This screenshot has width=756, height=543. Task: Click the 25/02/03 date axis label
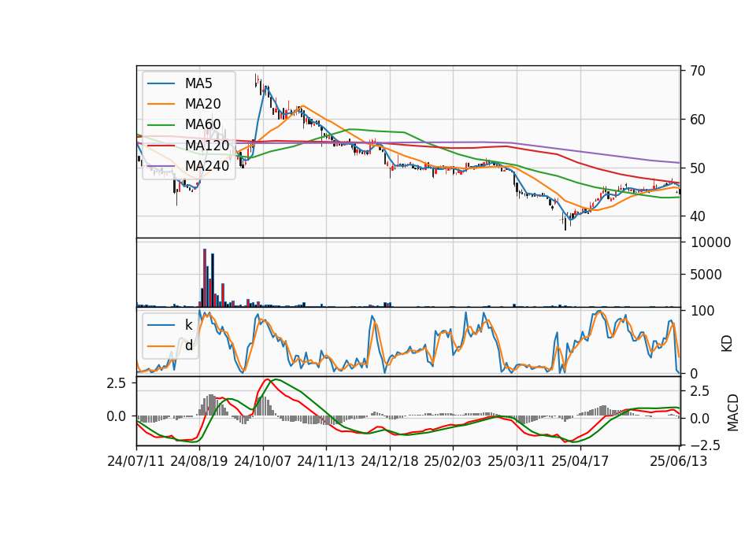click(x=453, y=461)
